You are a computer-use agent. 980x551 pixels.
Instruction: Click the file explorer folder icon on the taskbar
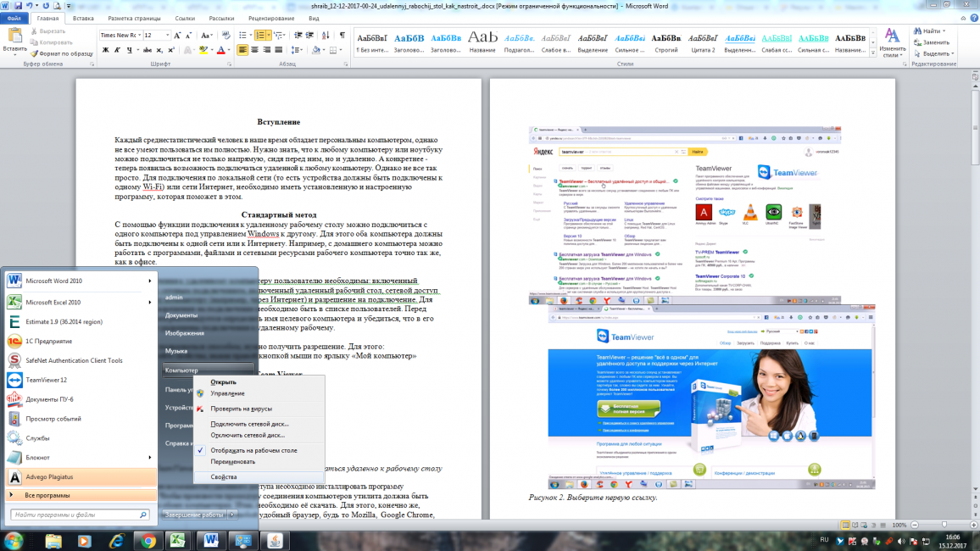click(53, 541)
